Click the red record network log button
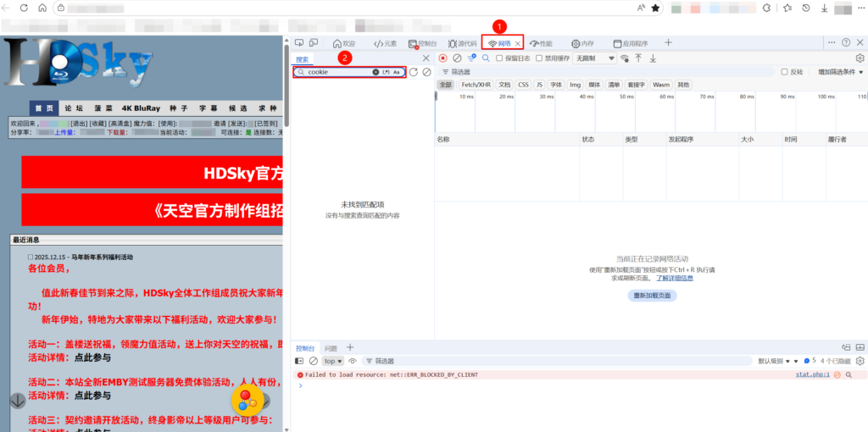Viewport: 868px width, 432px height. [x=442, y=58]
